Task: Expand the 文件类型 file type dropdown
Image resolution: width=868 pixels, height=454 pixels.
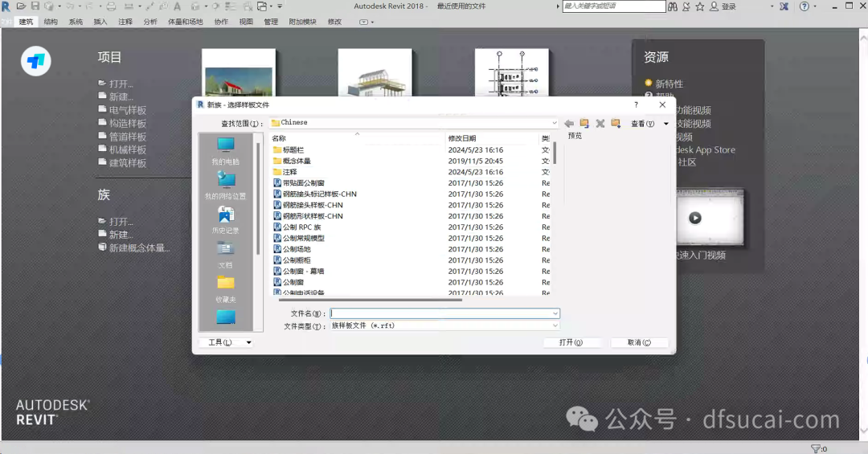Action: pyautogui.click(x=555, y=325)
